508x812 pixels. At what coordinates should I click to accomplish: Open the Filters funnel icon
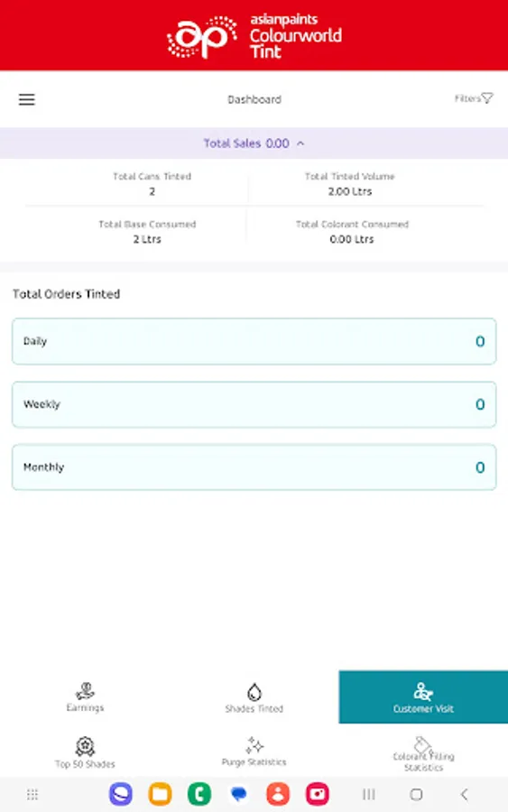[x=486, y=97]
